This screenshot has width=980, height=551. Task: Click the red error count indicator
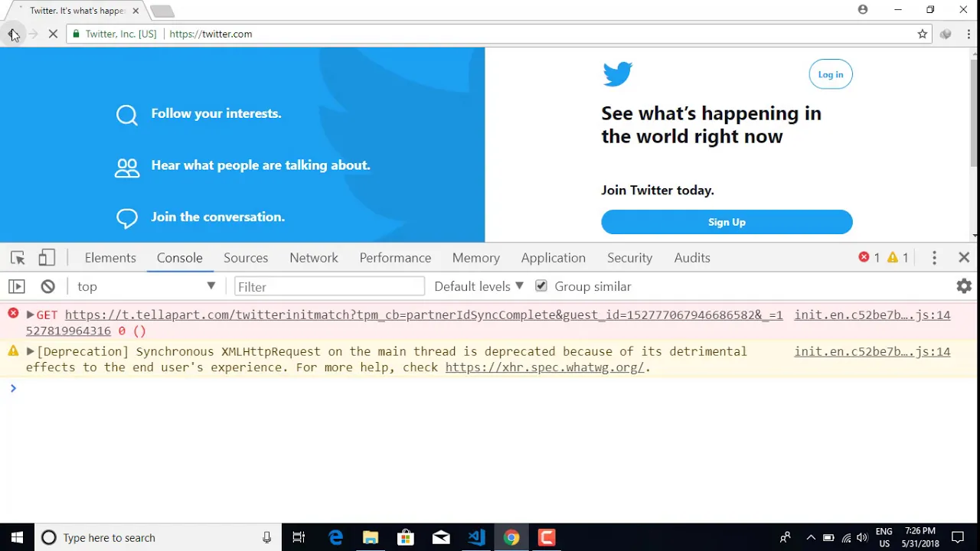coord(869,258)
